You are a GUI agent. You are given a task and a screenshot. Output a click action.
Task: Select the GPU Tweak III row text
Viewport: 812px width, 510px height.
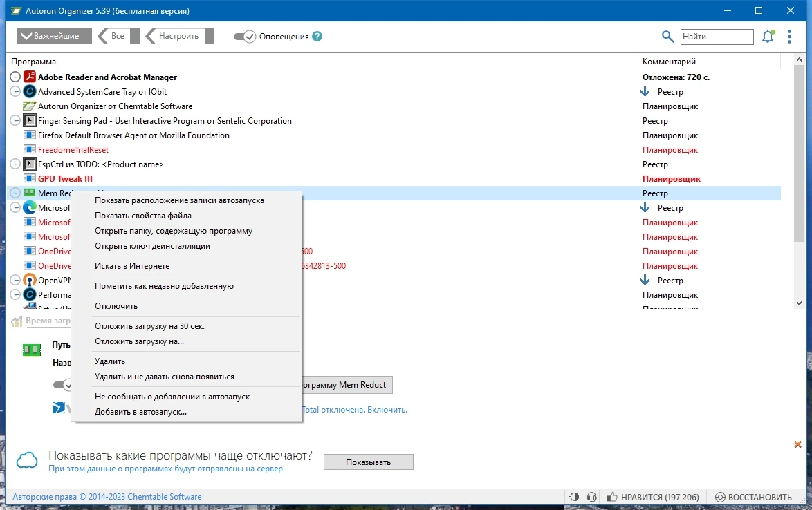pyautogui.click(x=65, y=178)
